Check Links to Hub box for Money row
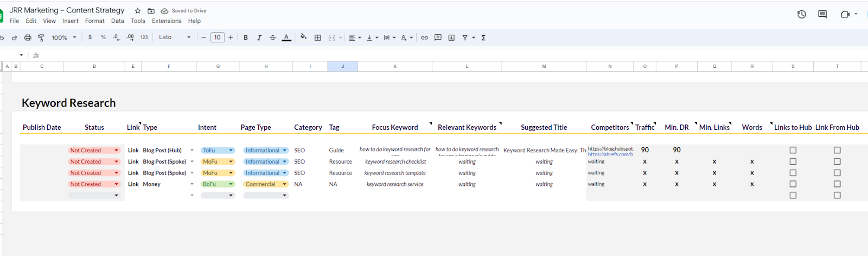 (x=793, y=184)
